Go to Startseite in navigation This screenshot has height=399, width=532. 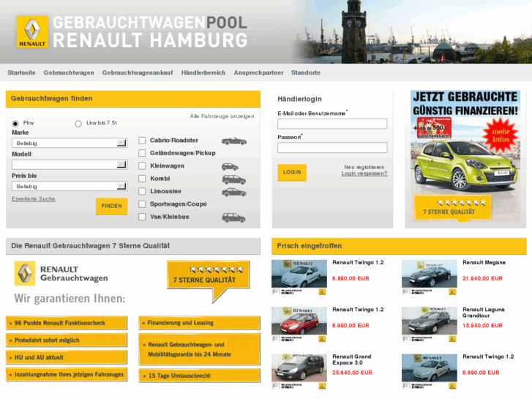pos(21,72)
